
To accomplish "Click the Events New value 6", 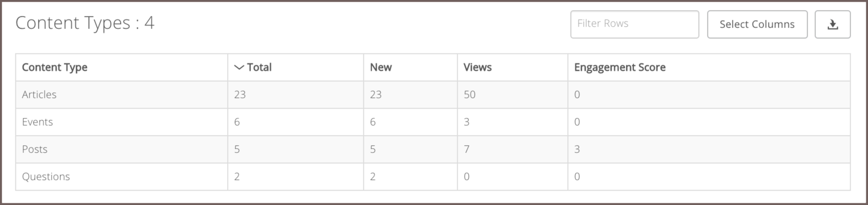I will (373, 122).
